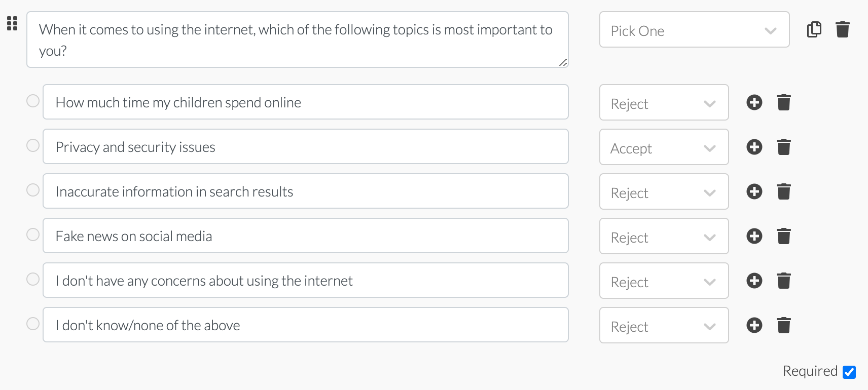Delete the 'How much time my children spend online' option
The image size is (868, 390).
[x=783, y=102]
